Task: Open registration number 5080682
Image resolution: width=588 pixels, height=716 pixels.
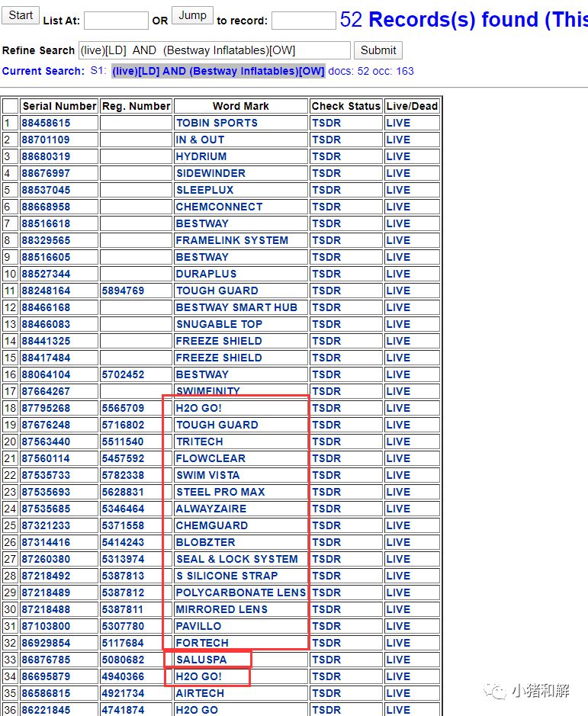Action: (123, 660)
